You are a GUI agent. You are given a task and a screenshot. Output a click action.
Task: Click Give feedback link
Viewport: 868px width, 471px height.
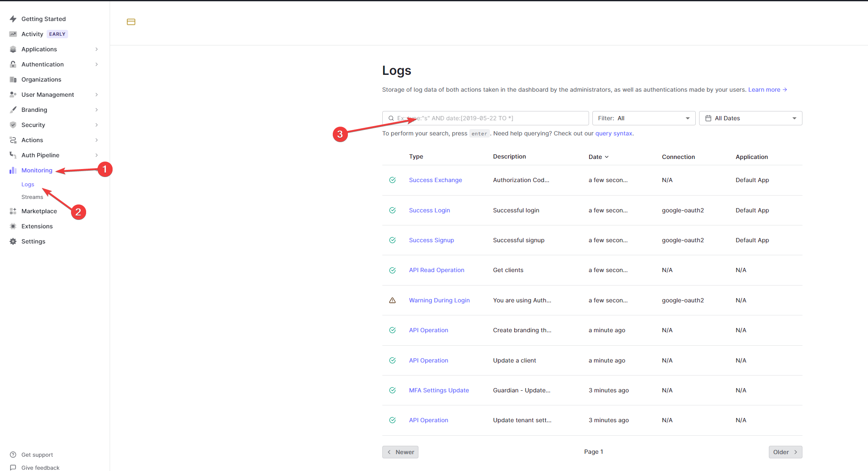coord(40,468)
